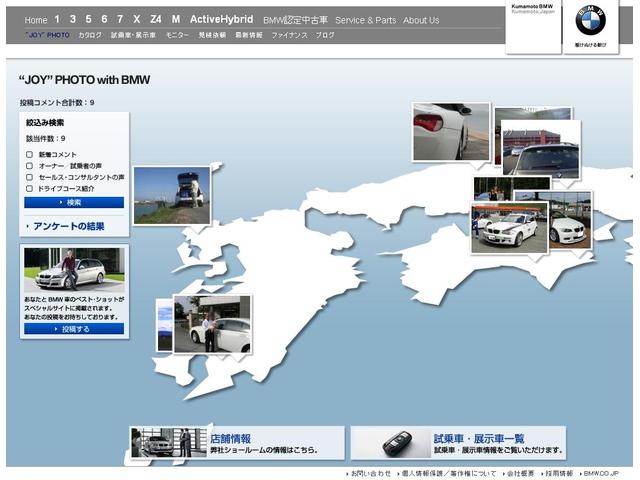
Task: Click the "JOY" PHOTO with BMW heading
Action: click(x=84, y=80)
